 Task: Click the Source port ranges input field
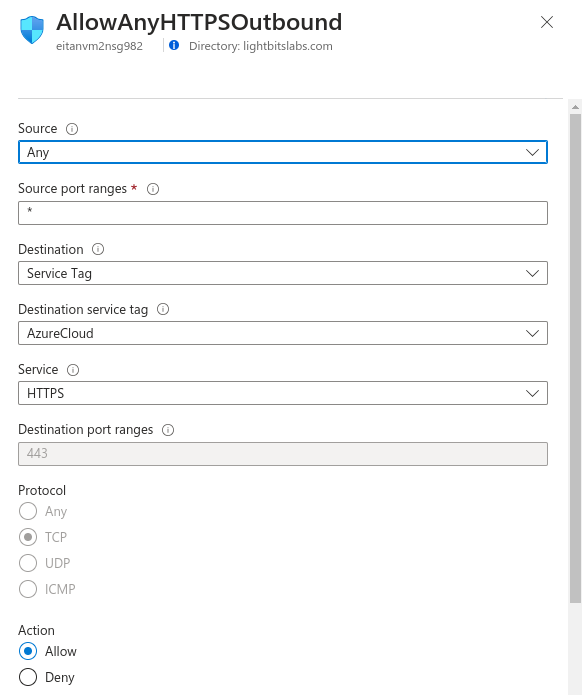click(283, 213)
